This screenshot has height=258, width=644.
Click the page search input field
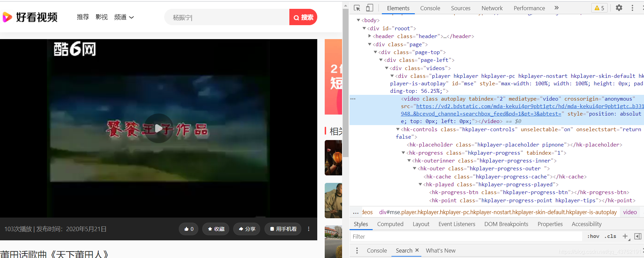(227, 17)
